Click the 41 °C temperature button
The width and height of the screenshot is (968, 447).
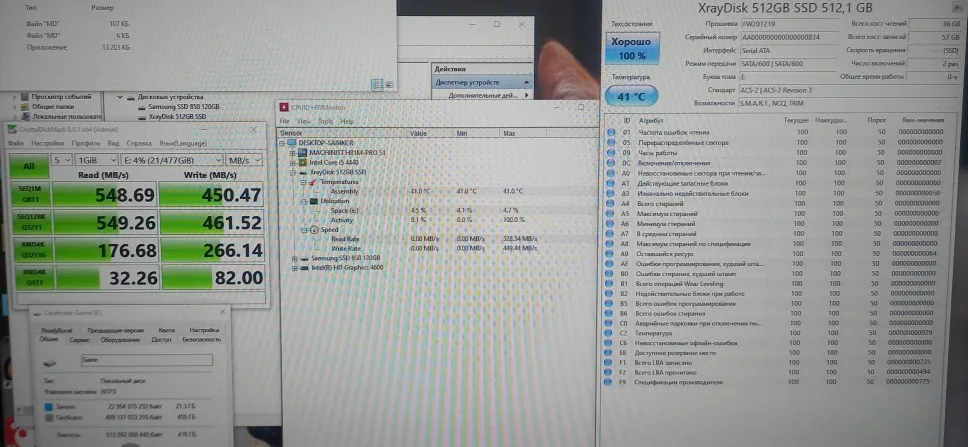pyautogui.click(x=631, y=97)
